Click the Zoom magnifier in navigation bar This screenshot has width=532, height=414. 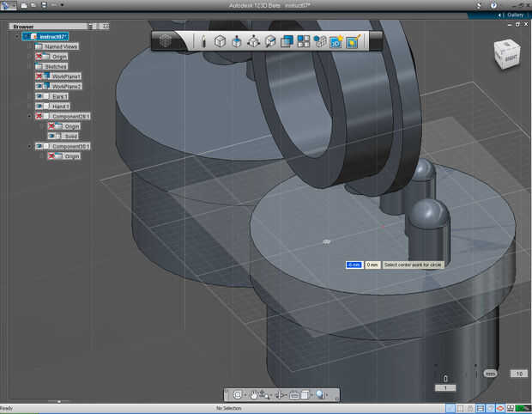319,395
